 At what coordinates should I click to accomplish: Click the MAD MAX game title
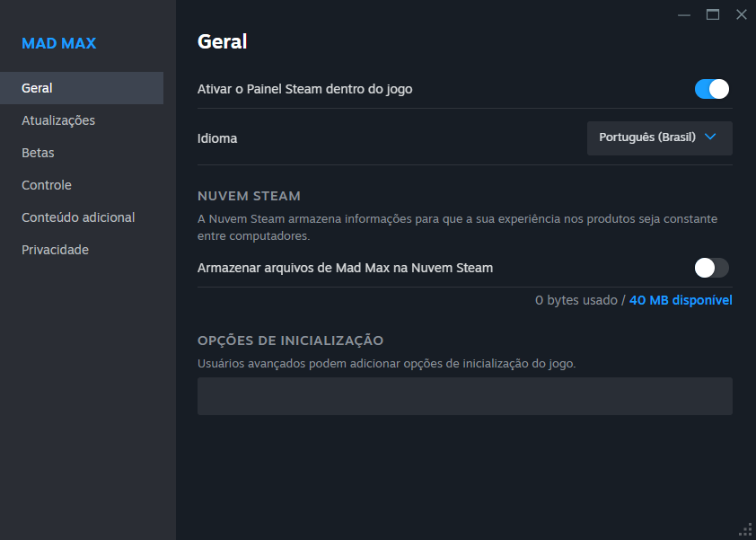point(59,43)
